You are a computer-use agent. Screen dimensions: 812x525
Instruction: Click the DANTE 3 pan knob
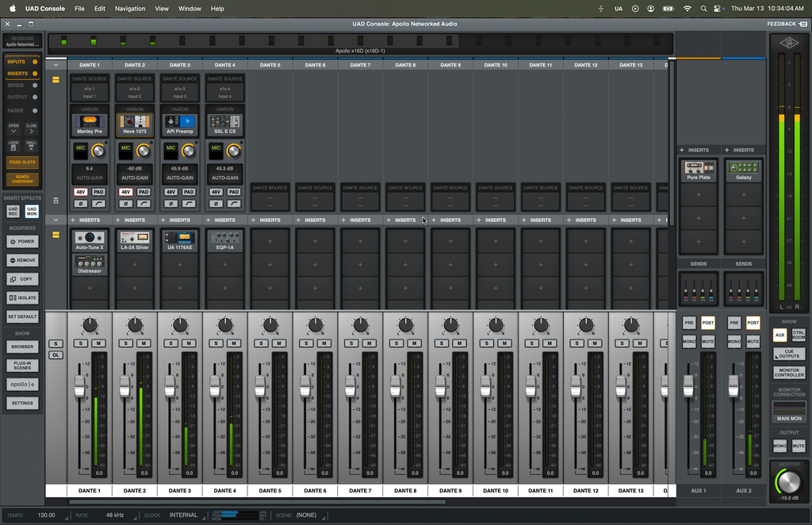(180, 325)
